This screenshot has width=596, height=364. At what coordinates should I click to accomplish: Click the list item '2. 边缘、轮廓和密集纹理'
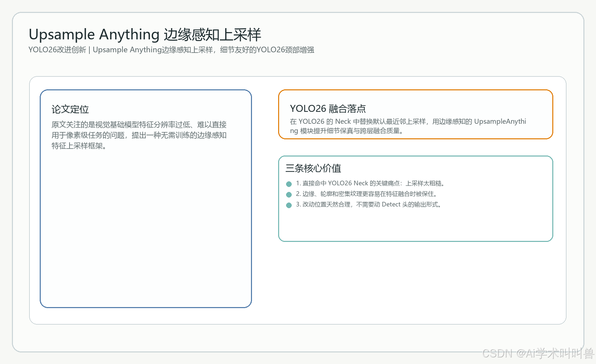tap(367, 194)
